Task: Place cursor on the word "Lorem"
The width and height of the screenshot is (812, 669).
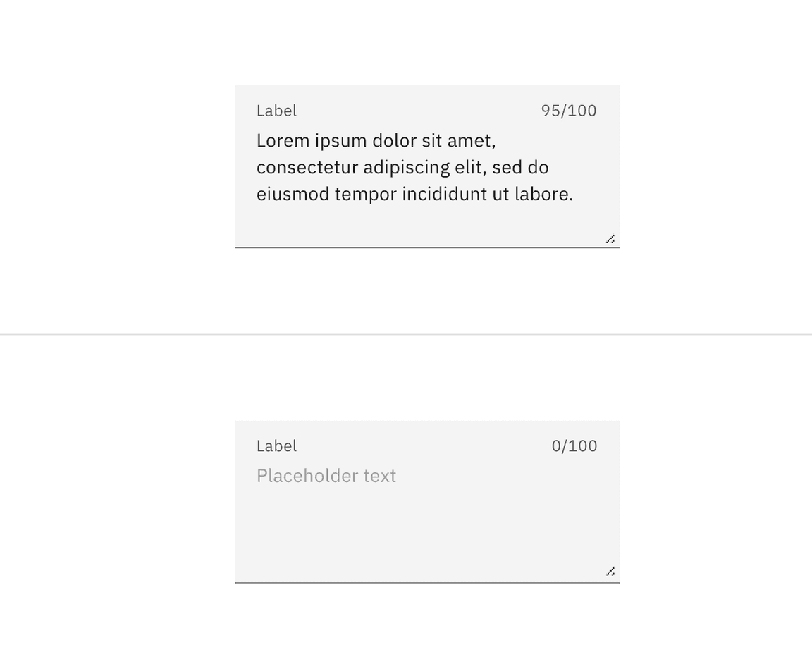Action: (283, 141)
